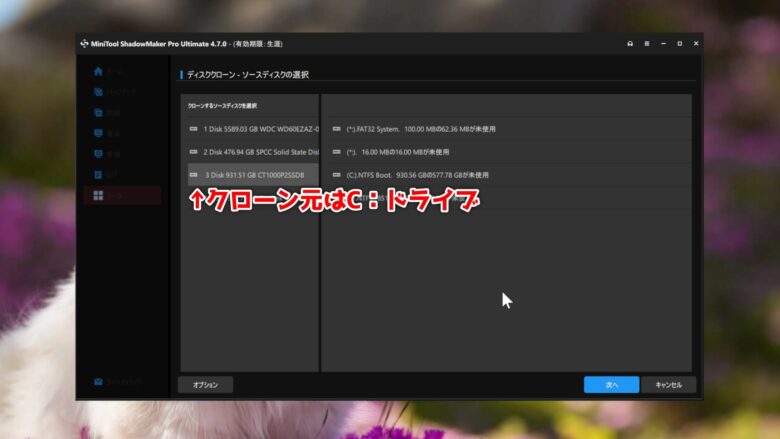
Task: Click disk icon beside 3 Disk 931.51 GB
Action: [194, 175]
